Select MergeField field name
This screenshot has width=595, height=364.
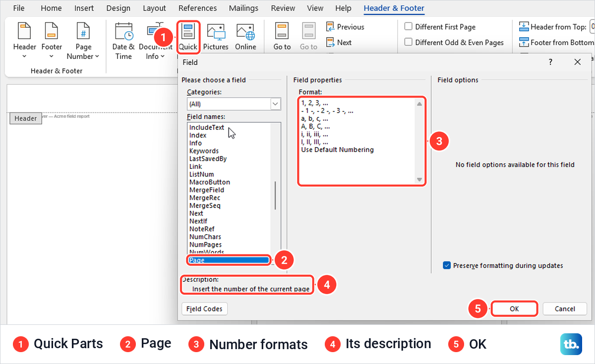(207, 190)
